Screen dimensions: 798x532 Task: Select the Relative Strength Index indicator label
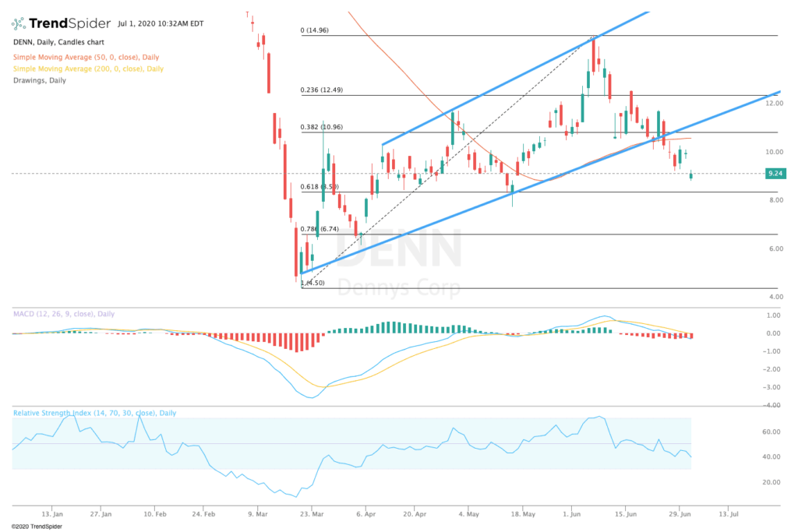[x=94, y=413]
